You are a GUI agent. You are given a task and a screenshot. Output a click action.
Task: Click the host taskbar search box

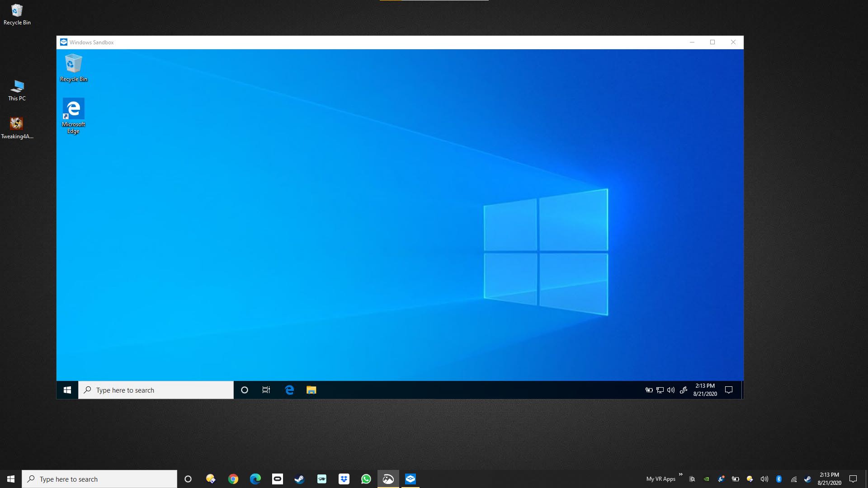(99, 479)
